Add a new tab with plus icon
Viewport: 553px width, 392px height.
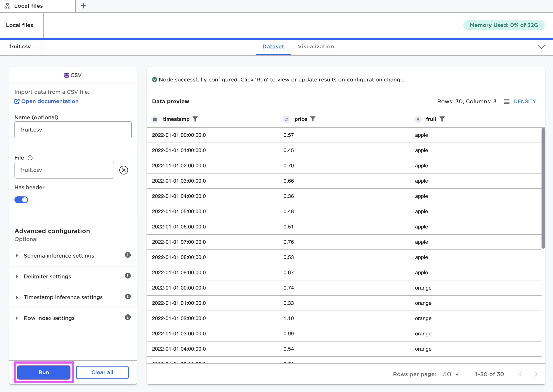(83, 6)
